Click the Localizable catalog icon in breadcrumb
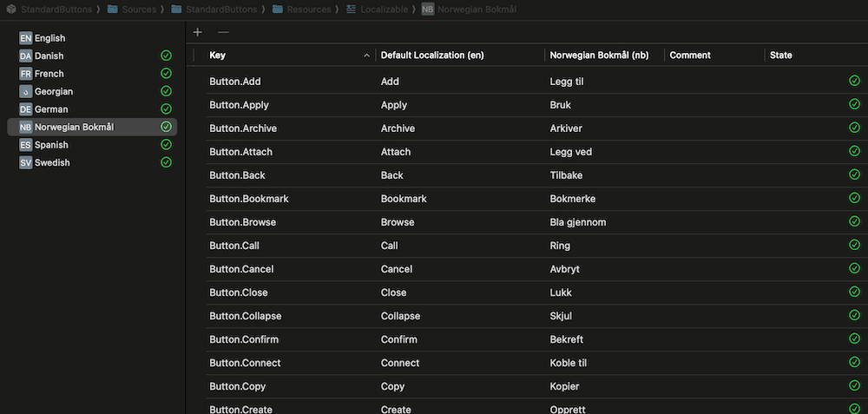The height and width of the screenshot is (414, 868). [351, 10]
